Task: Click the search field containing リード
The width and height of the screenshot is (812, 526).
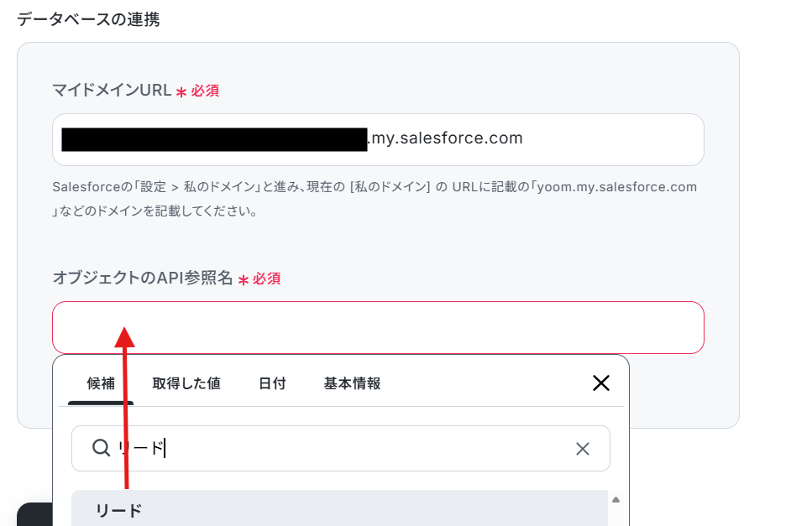Action: click(341, 449)
